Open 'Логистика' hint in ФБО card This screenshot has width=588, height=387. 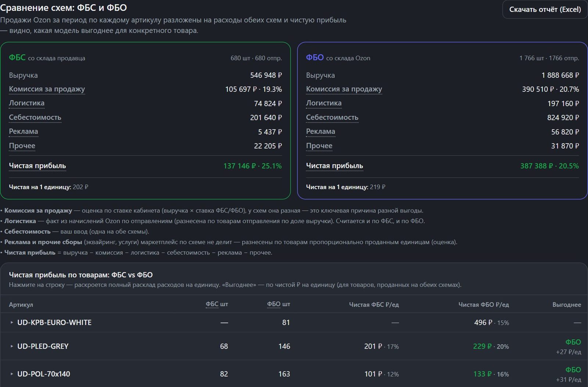click(x=324, y=103)
